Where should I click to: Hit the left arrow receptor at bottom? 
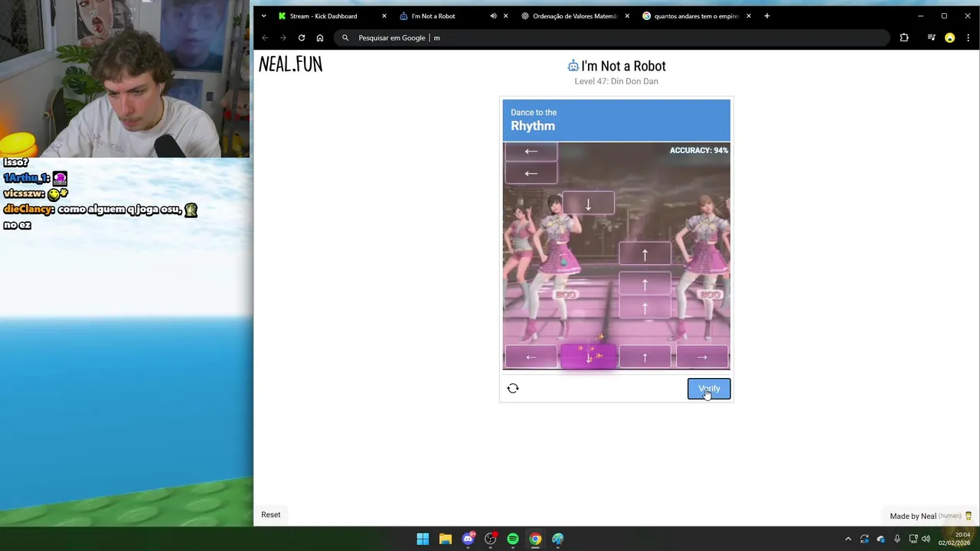click(x=531, y=357)
